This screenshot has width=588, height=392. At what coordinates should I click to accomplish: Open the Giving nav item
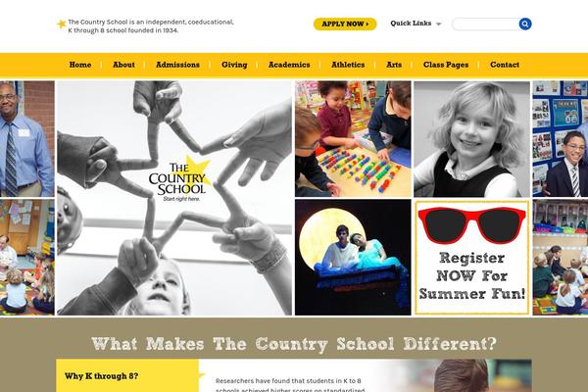coord(234,65)
